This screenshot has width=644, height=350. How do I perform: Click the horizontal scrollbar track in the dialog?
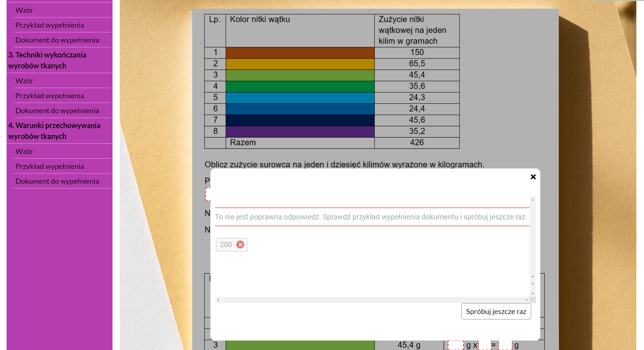coord(371,300)
